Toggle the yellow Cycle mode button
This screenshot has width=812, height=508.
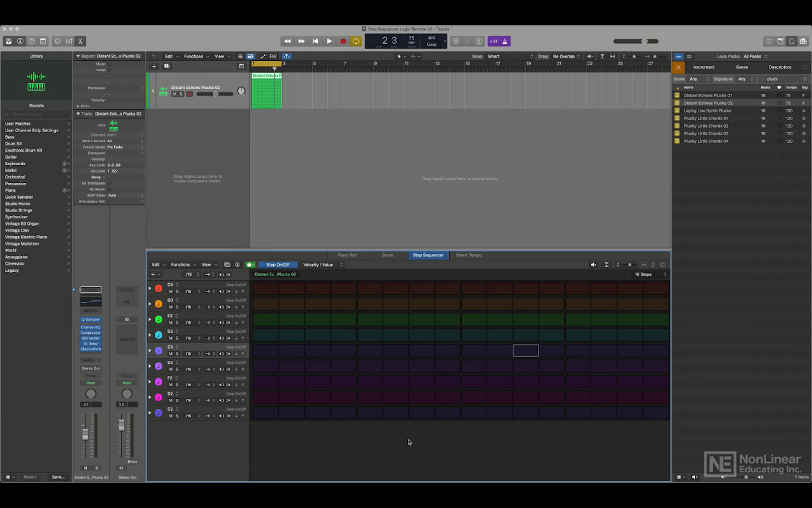357,41
